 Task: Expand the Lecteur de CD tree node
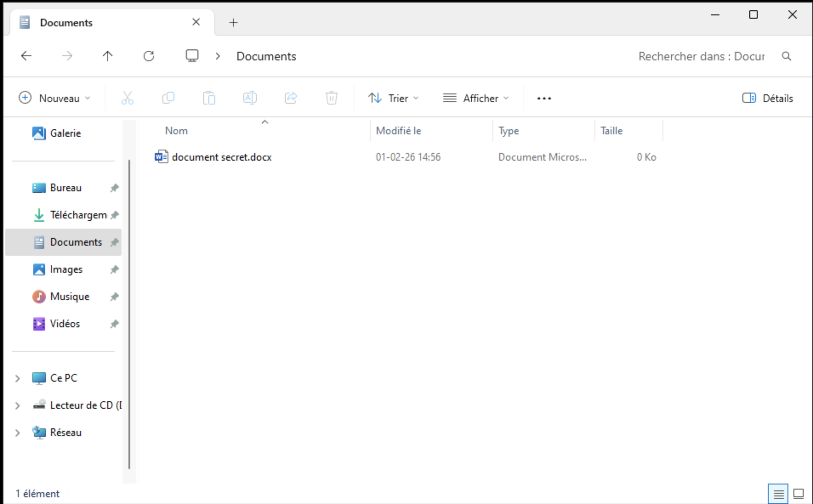pyautogui.click(x=17, y=405)
